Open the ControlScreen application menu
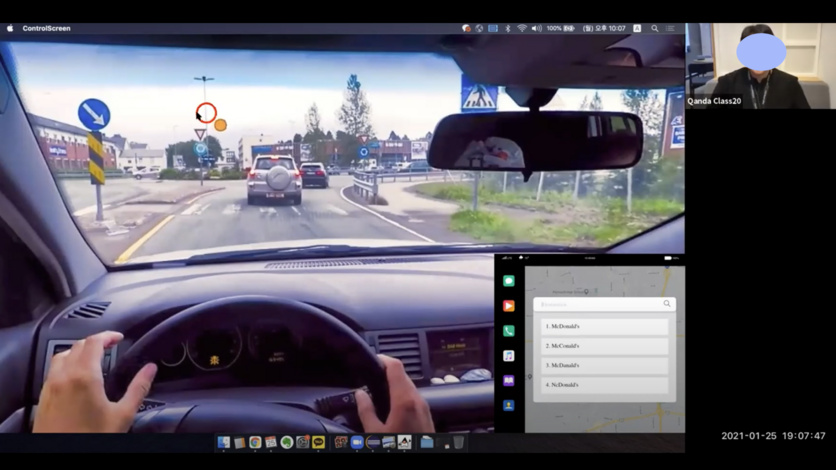This screenshot has width=836, height=470. pos(46,28)
